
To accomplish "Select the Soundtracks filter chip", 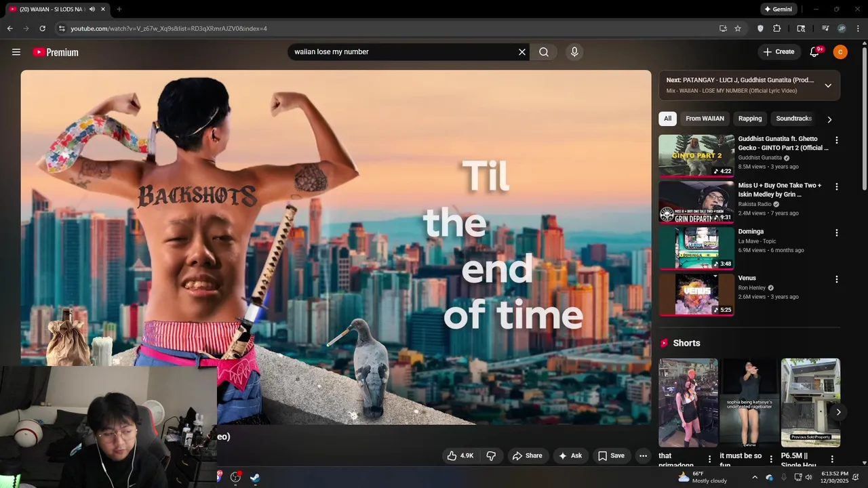I will click(793, 119).
